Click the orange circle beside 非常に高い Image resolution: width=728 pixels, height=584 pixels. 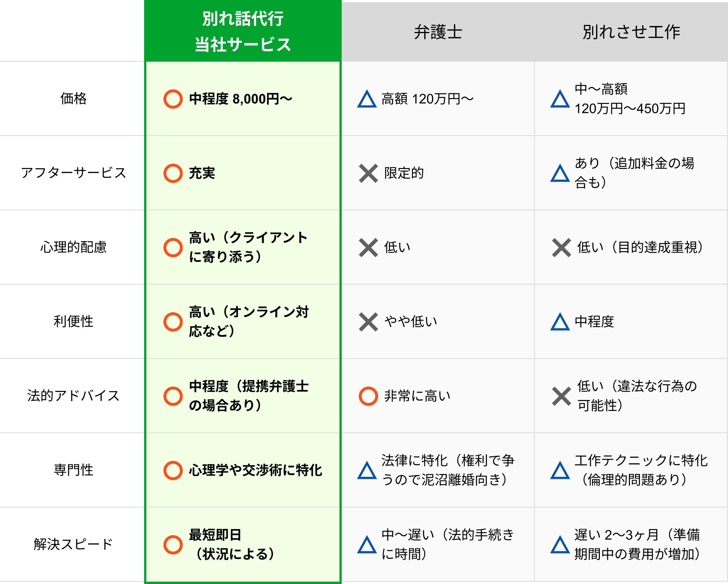point(368,396)
